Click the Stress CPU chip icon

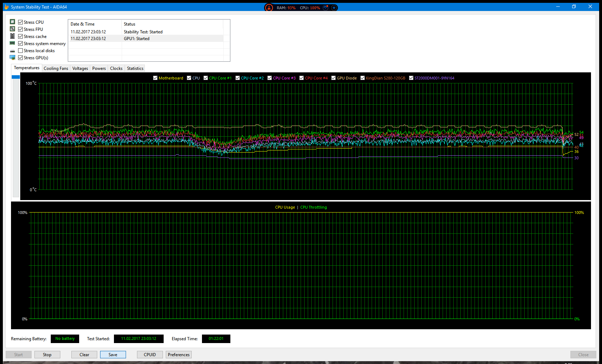[12, 22]
